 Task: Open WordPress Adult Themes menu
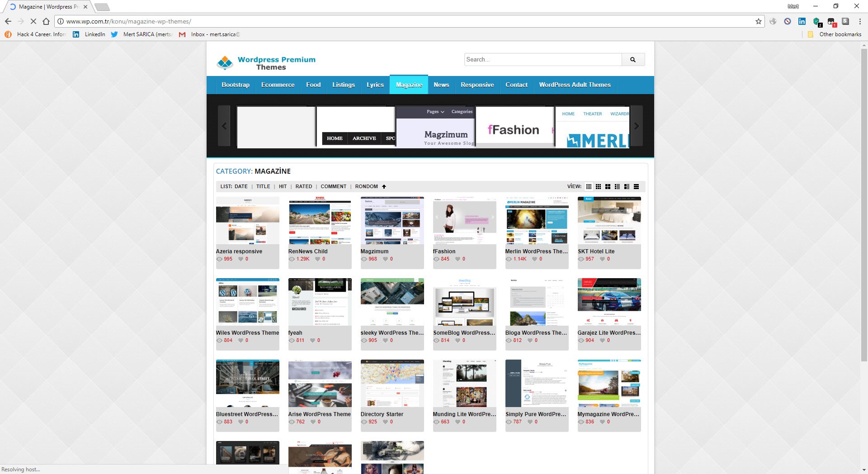pyautogui.click(x=575, y=85)
